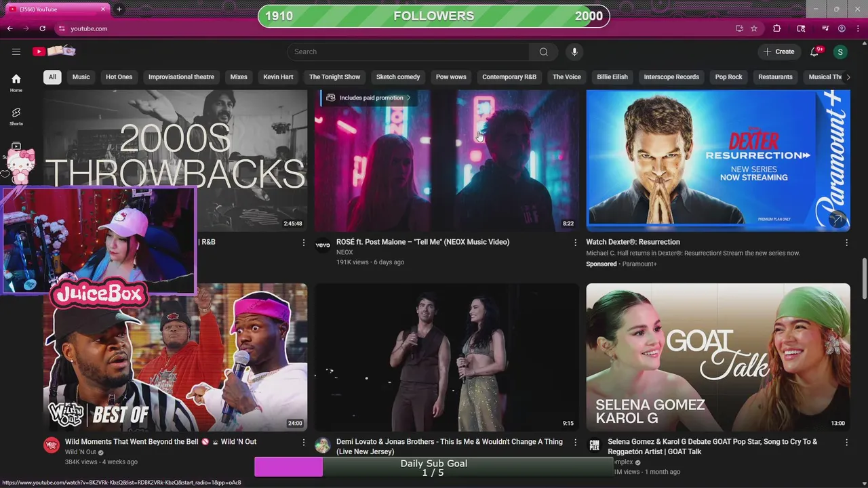Open Watch Dexter Resurrection title link
This screenshot has width=868, height=488.
pyautogui.click(x=633, y=242)
